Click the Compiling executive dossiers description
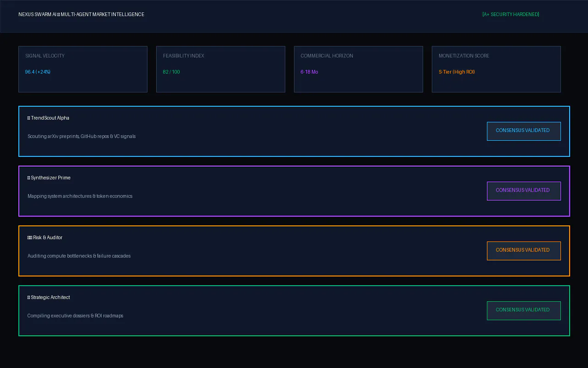This screenshot has height=368, width=588. tap(75, 316)
